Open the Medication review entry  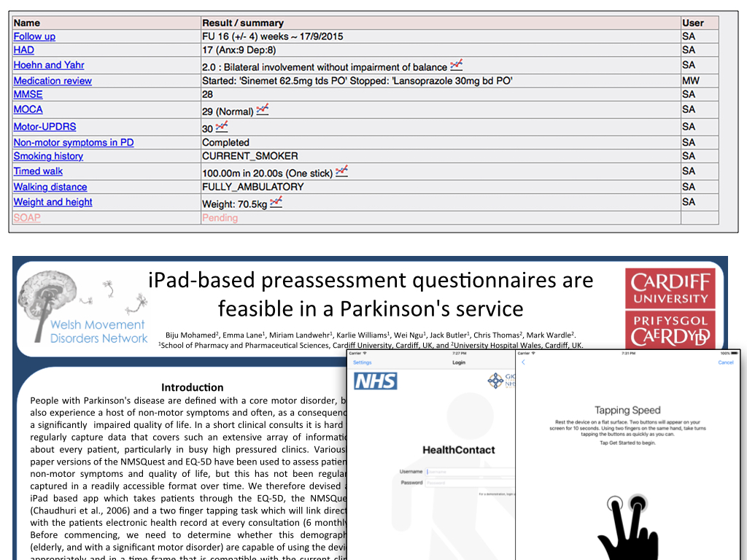[53, 81]
